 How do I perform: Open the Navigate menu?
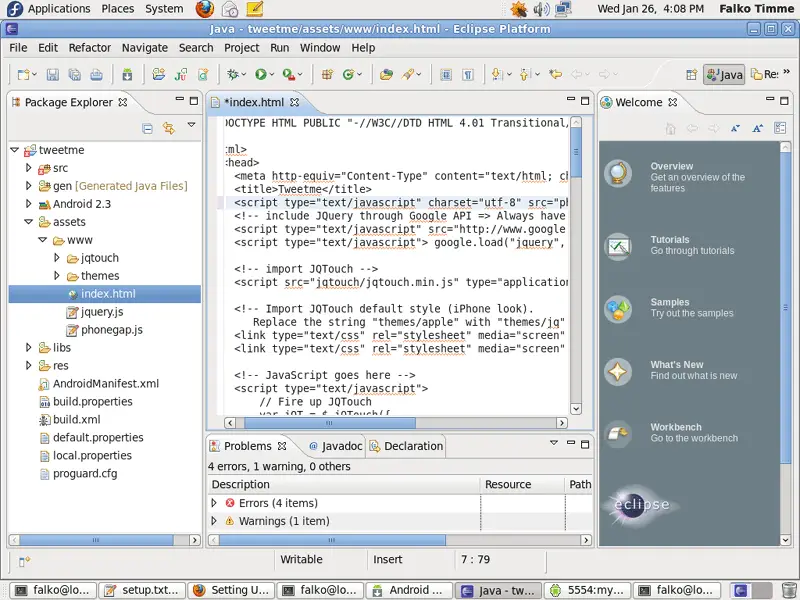(x=144, y=47)
